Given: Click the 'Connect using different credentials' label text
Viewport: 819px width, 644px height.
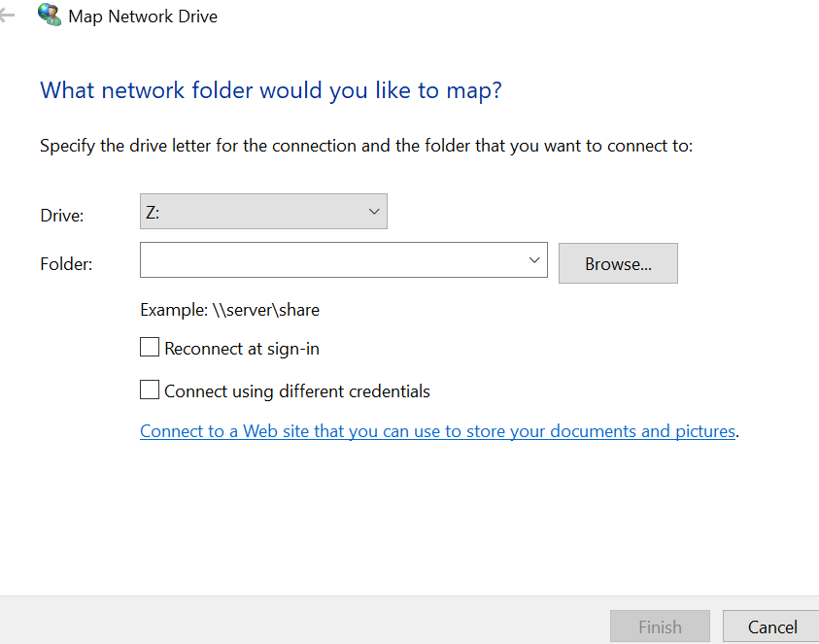Looking at the screenshot, I should (297, 391).
